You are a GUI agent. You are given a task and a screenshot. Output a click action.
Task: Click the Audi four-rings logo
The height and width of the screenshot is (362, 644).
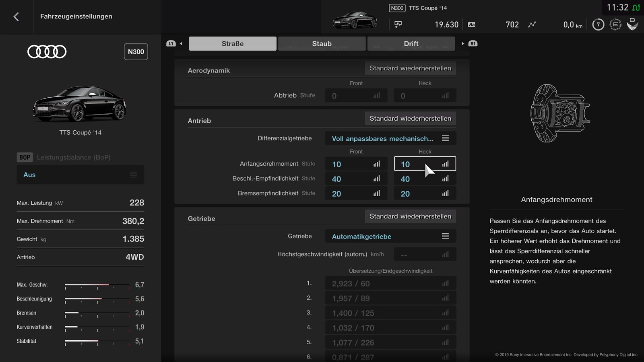47,51
